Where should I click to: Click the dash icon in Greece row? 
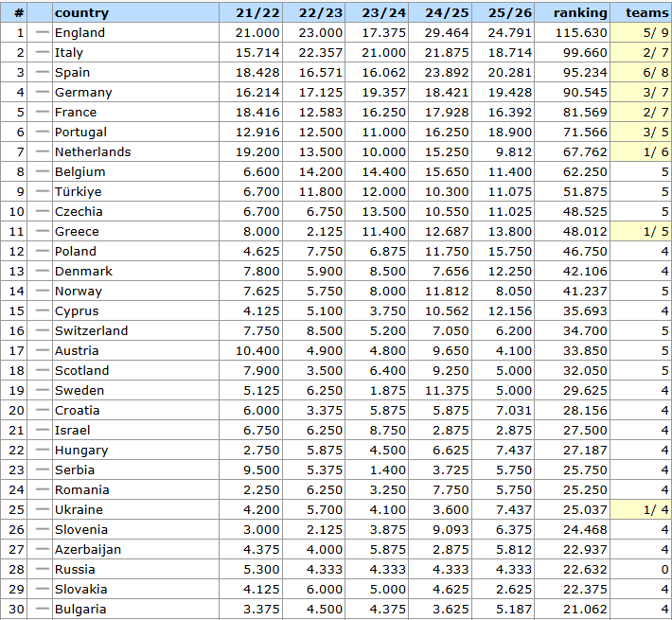tap(42, 232)
